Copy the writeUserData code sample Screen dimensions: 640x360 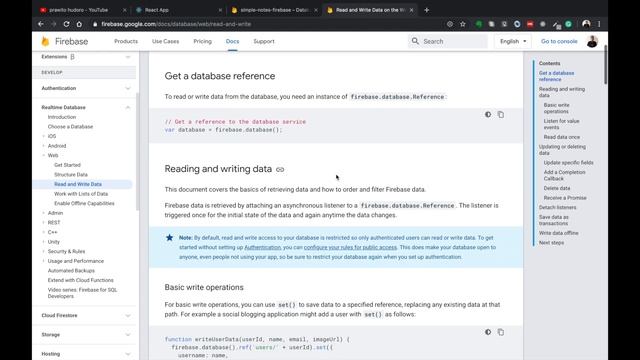[x=501, y=332]
